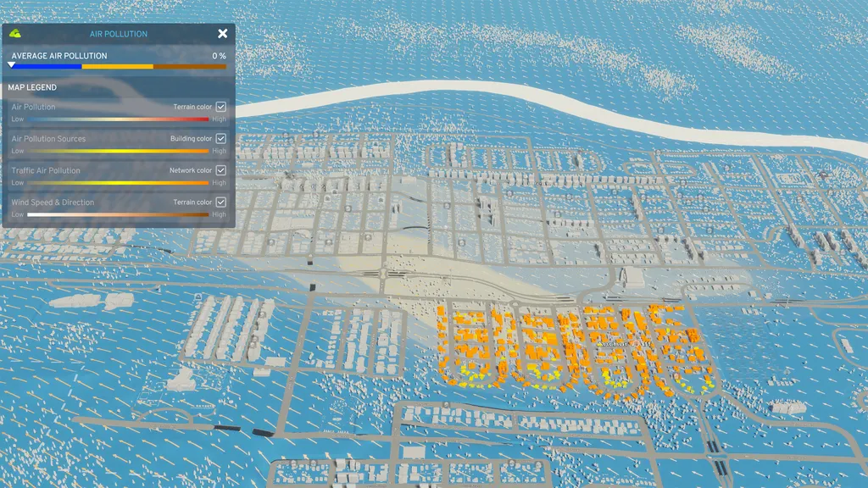Image resolution: width=868 pixels, height=488 pixels.
Task: Click the Average Air Pollution progress bar
Action: (x=119, y=67)
